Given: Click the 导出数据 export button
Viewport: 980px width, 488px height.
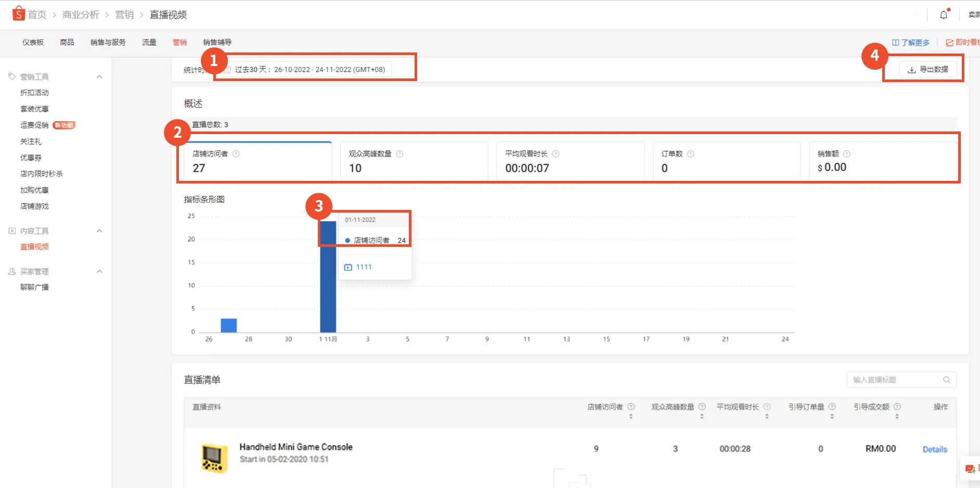Looking at the screenshot, I should [927, 70].
